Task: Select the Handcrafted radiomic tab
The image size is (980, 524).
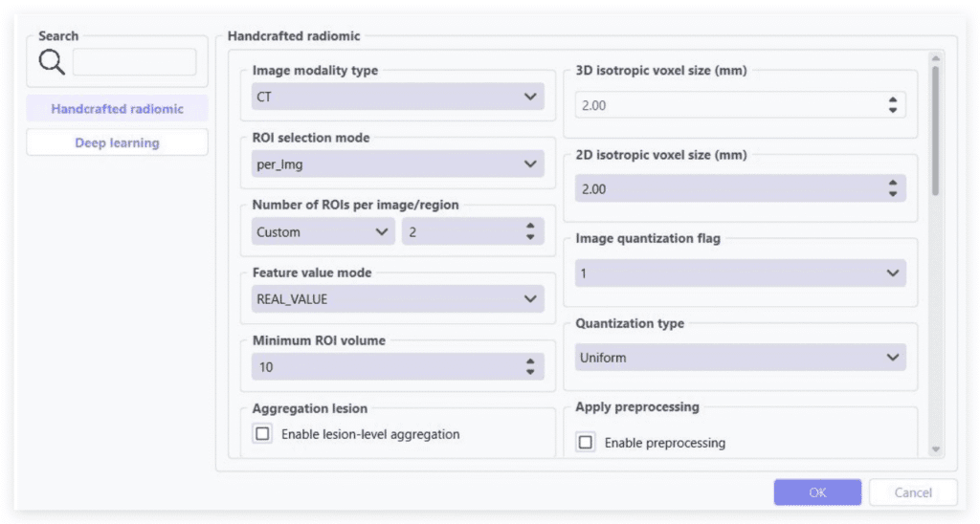Action: (x=117, y=109)
